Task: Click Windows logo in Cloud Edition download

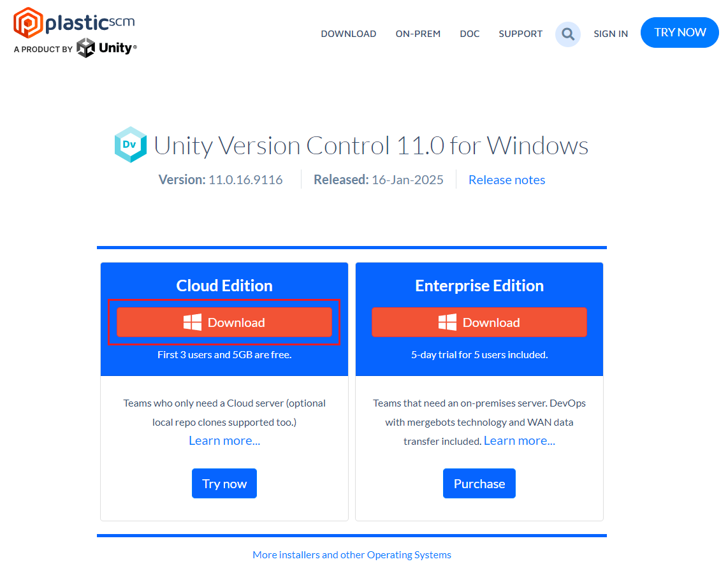Action: 193,322
